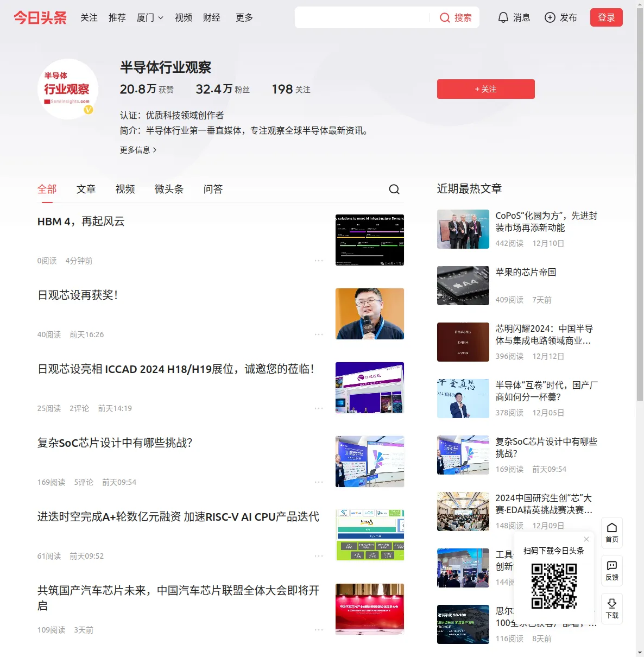Click the 今日头条 logo
The height and width of the screenshot is (657, 644).
coord(40,17)
